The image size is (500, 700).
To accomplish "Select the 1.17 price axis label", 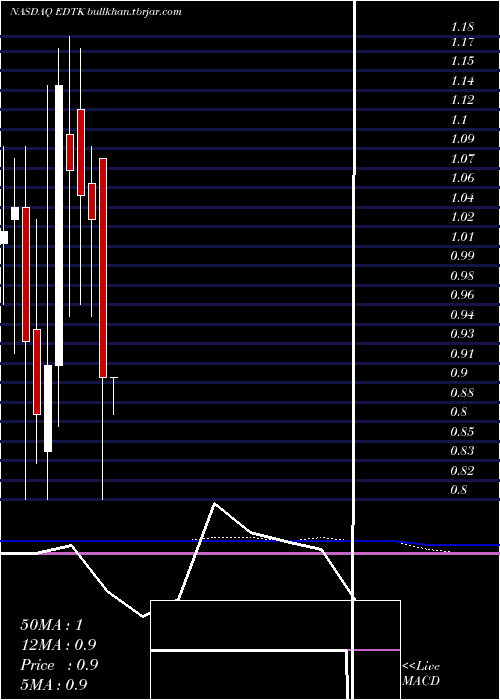I will (x=462, y=42).
